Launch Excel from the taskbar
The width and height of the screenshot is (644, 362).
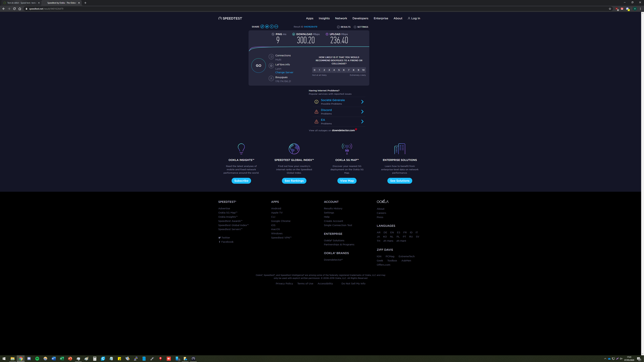coord(62,359)
